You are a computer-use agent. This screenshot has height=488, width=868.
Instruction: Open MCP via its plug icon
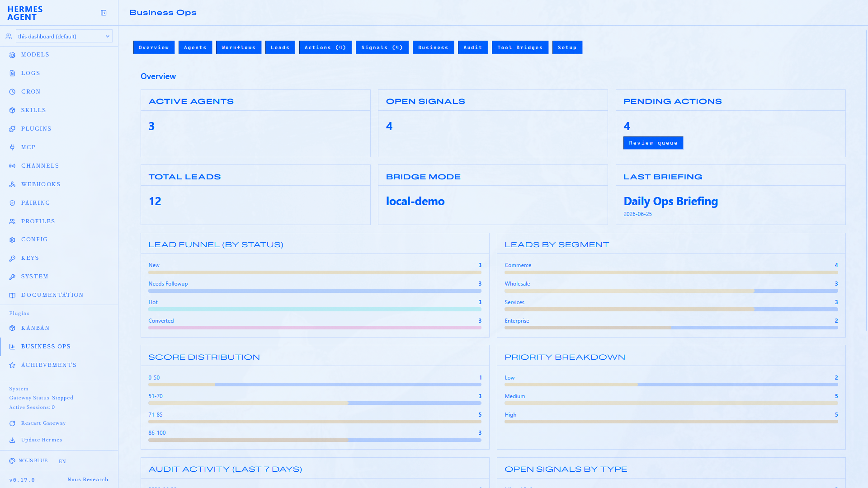coord(12,147)
